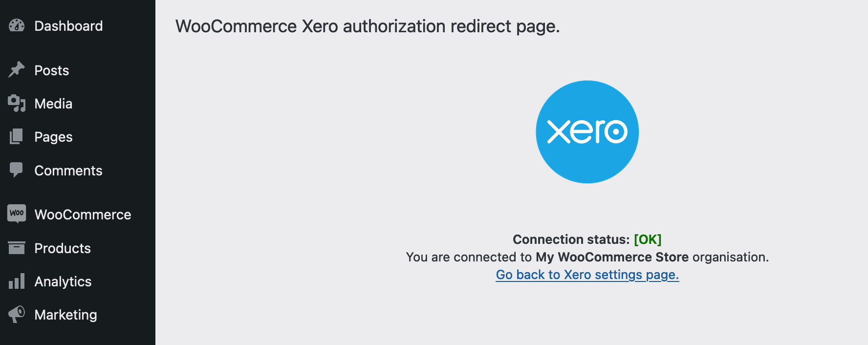Select Media from the sidebar
868x345 pixels.
click(55, 103)
